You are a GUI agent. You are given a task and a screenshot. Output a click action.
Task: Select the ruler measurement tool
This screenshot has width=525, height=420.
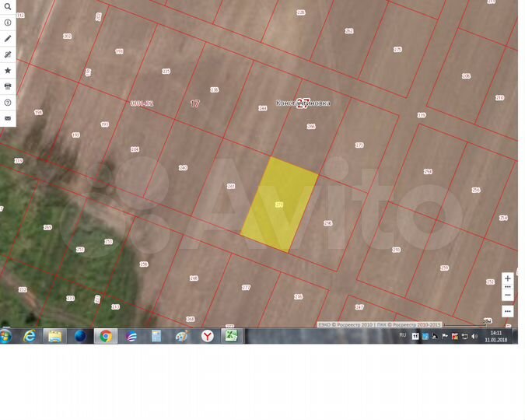click(x=8, y=54)
